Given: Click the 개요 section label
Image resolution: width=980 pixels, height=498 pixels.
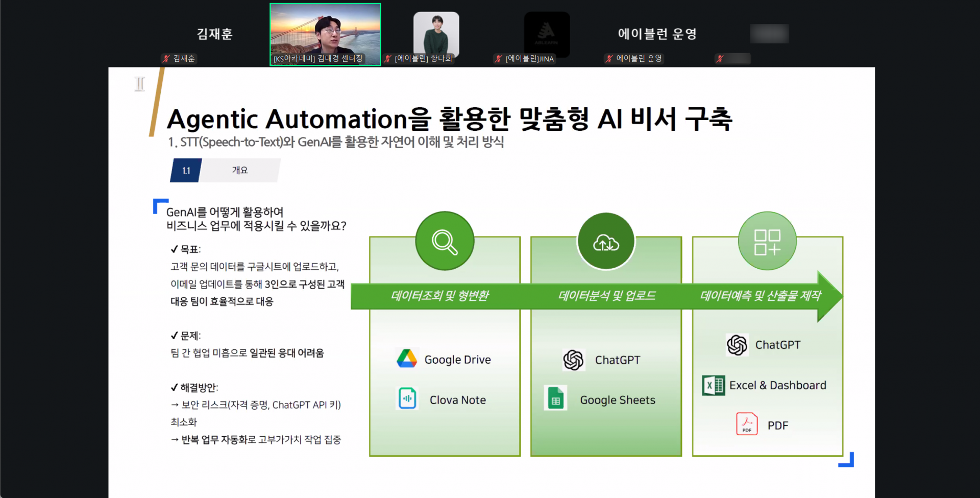Looking at the screenshot, I should pos(240,170).
